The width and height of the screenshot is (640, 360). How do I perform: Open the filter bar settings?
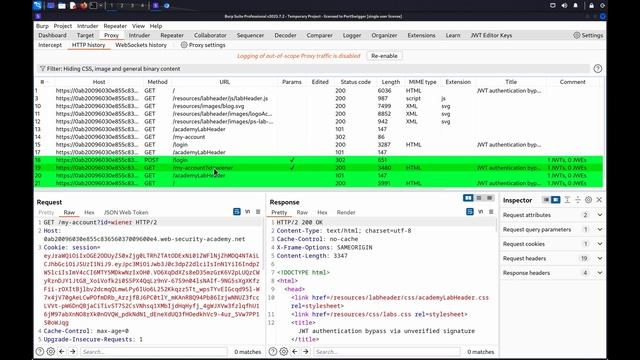click(314, 69)
